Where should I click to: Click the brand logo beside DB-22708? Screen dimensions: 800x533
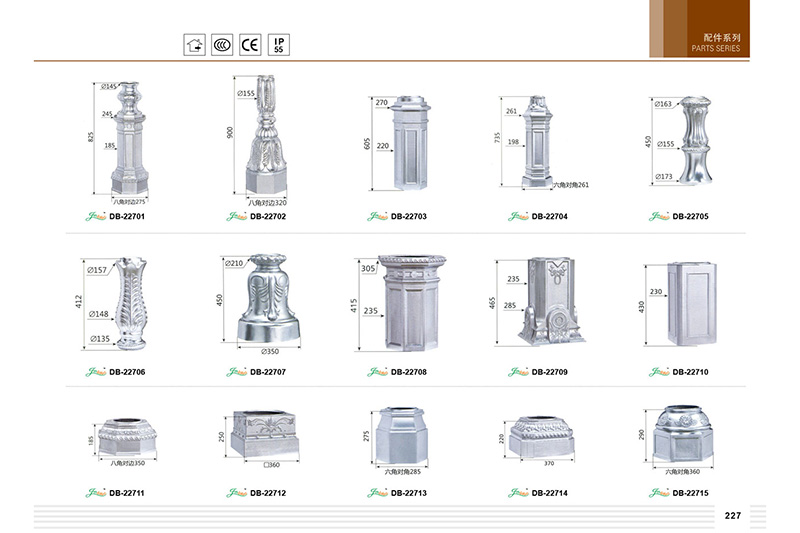coord(378,372)
